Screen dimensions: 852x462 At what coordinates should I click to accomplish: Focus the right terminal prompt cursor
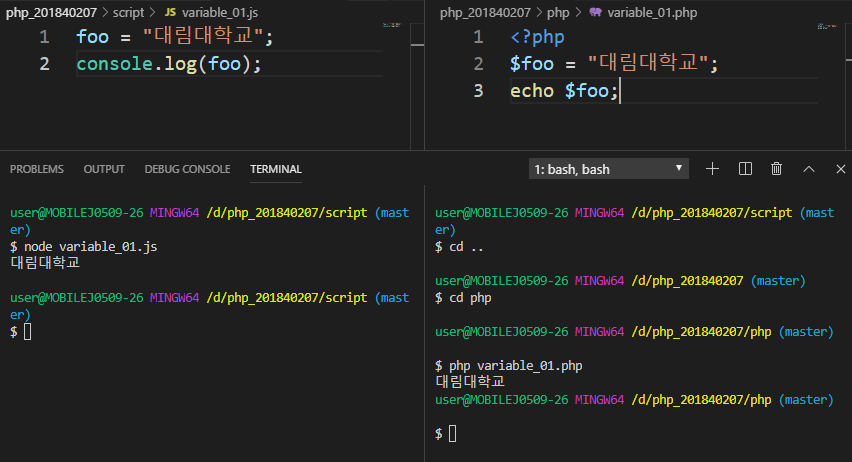(x=452, y=434)
